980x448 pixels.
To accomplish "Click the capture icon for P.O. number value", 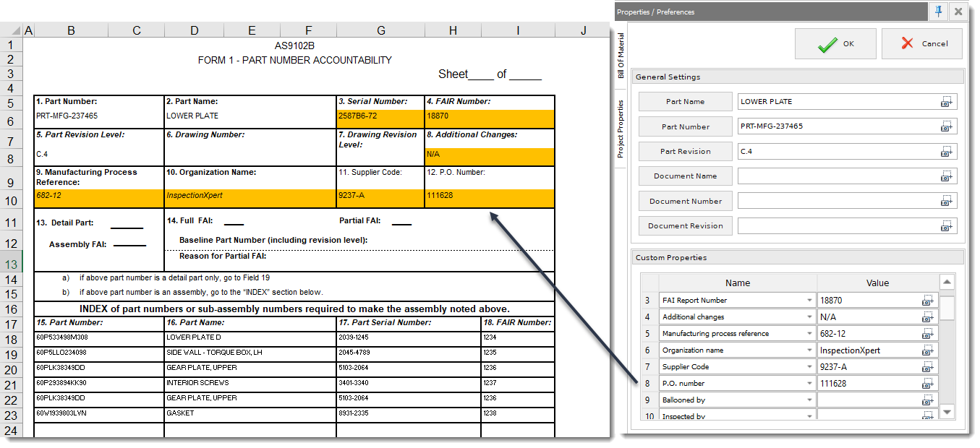I will pyautogui.click(x=928, y=383).
